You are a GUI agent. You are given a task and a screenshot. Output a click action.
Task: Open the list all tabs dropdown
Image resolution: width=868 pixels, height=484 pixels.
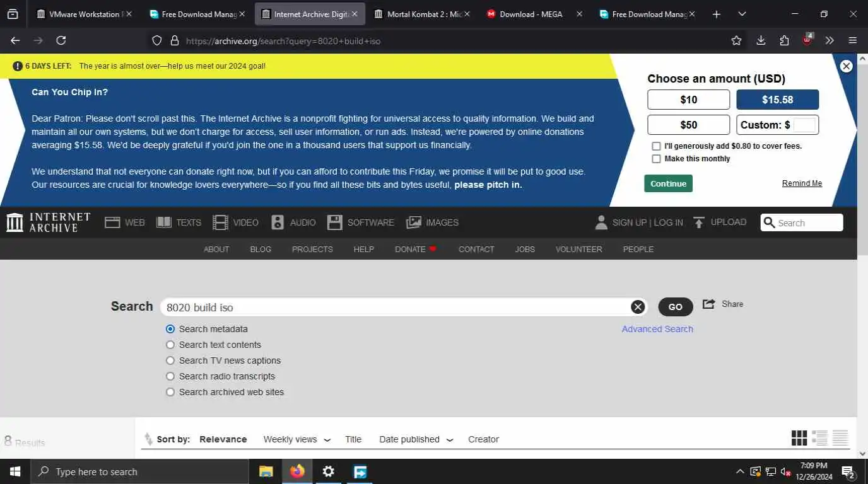(742, 14)
